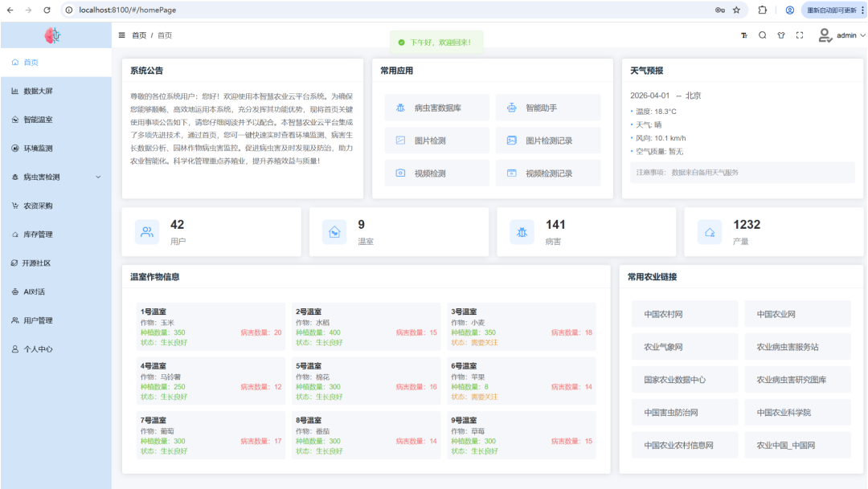Expand admin account dropdown
Image resolution: width=868 pixels, height=489 pixels.
click(862, 35)
